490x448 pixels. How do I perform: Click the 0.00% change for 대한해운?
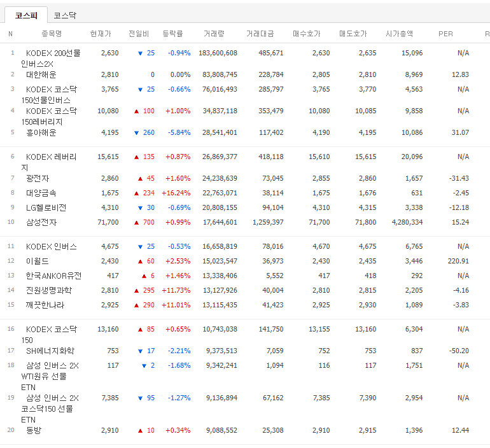tap(180, 74)
